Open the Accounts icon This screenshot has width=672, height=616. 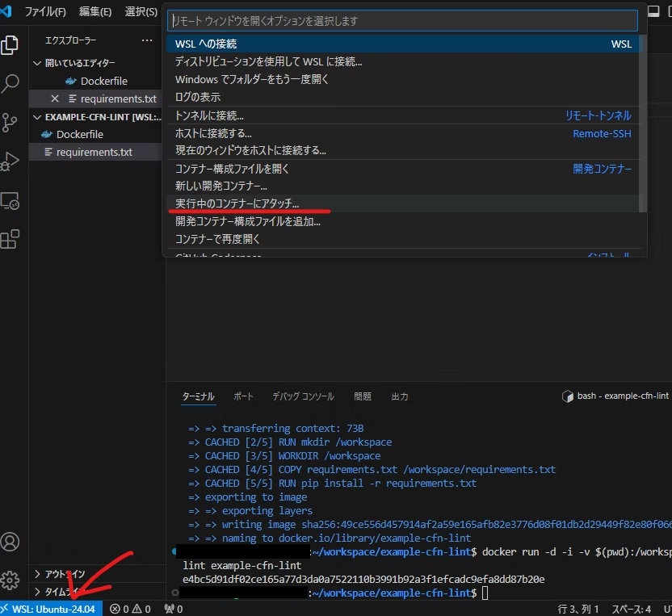[10, 542]
